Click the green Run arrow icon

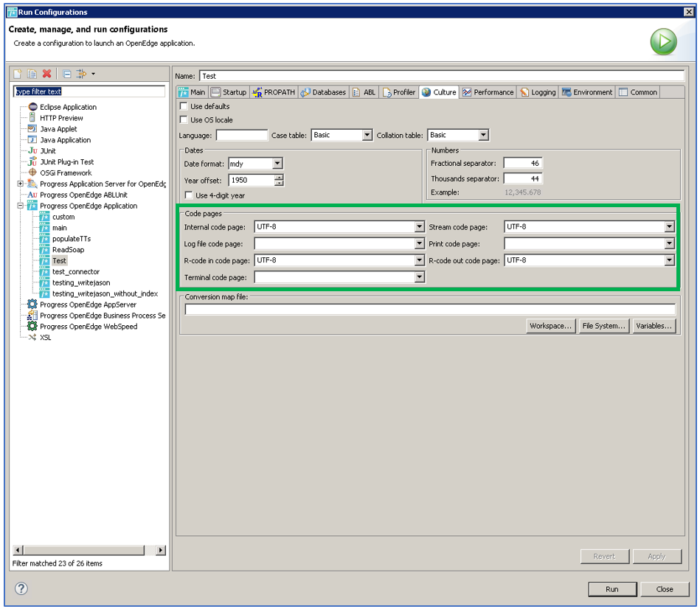tap(663, 42)
